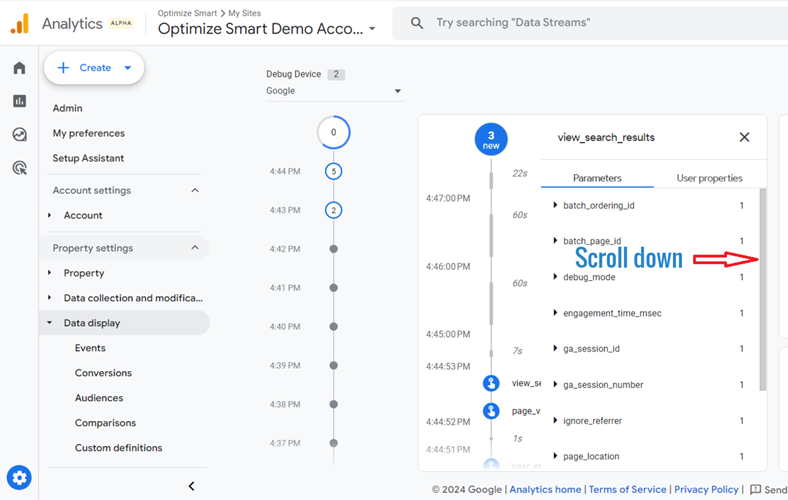Open Comparisons under Data display
This screenshot has width=788, height=500.
pos(105,423)
